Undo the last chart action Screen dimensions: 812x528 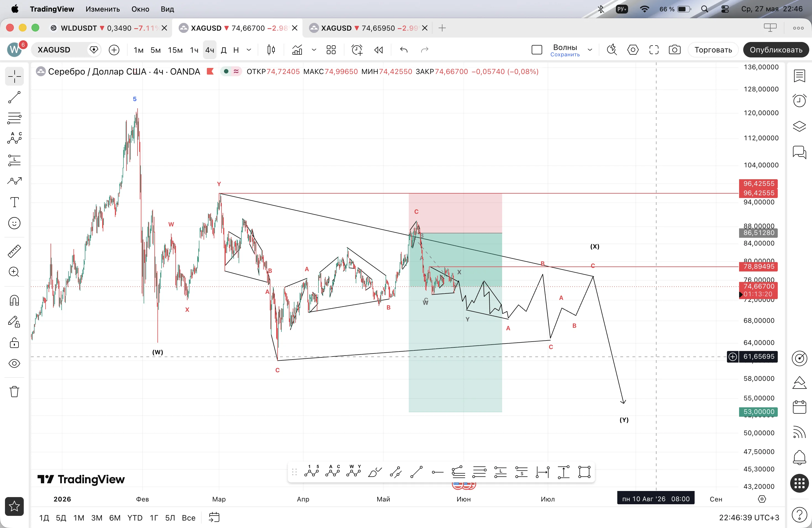click(x=404, y=50)
